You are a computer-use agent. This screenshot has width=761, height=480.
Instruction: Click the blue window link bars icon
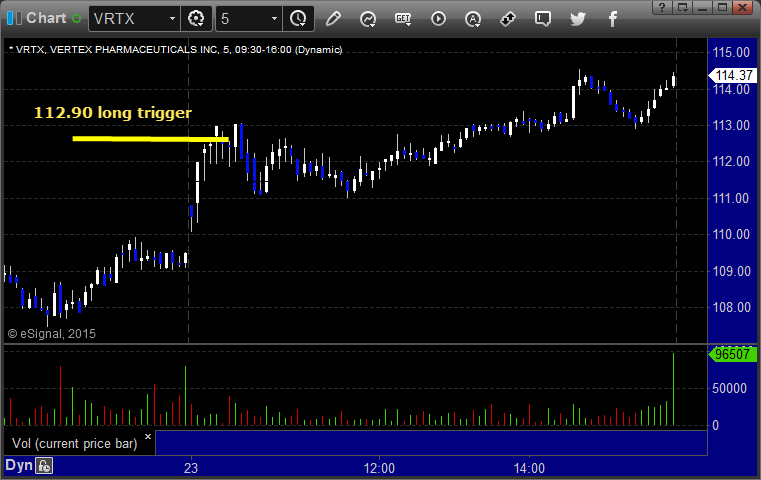click(14, 19)
